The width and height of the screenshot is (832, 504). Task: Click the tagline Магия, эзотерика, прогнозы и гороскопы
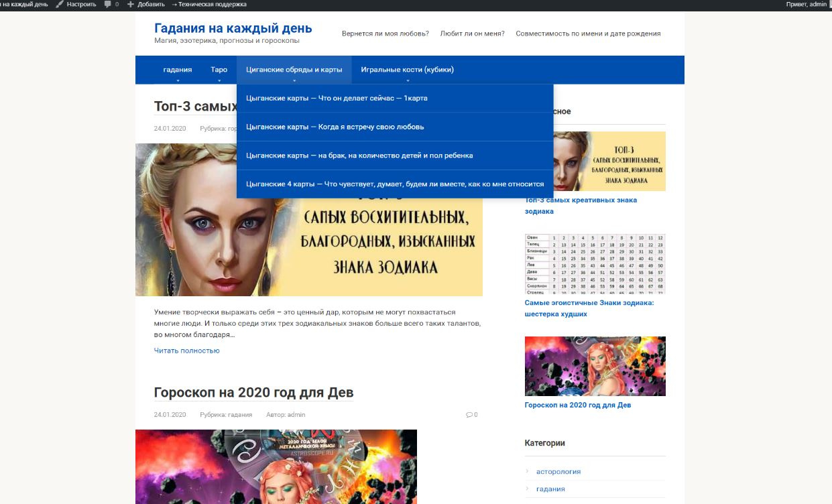227,41
